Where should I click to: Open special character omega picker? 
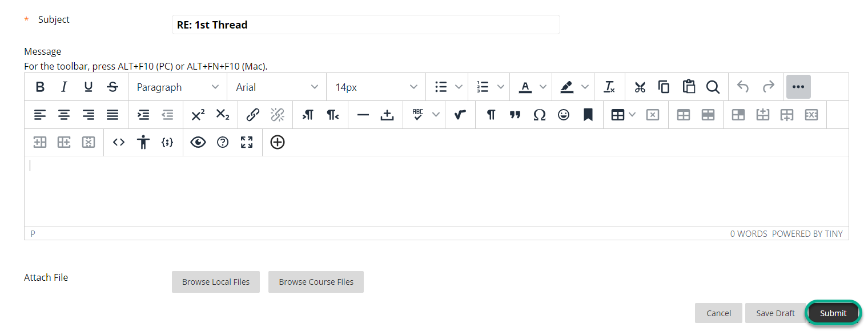coord(539,115)
